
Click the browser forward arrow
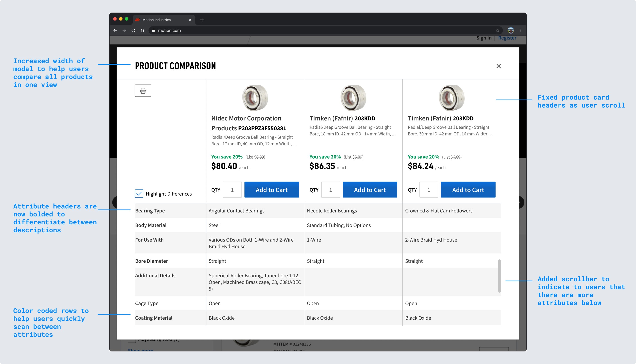pyautogui.click(x=124, y=30)
